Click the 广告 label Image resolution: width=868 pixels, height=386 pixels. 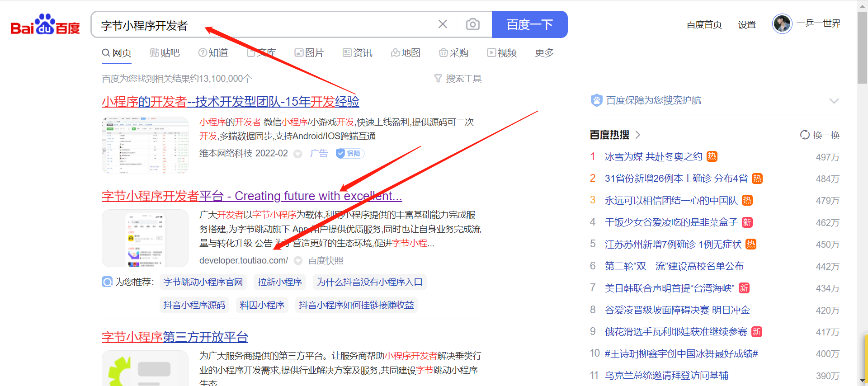pos(319,154)
